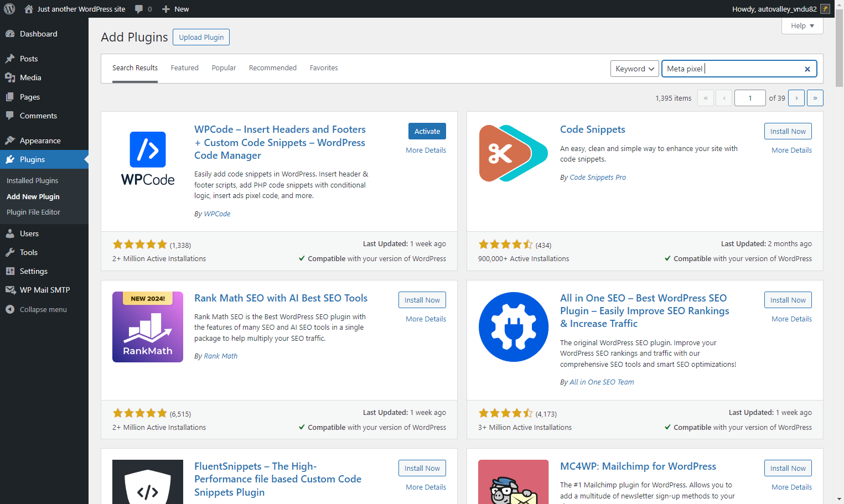The width and height of the screenshot is (844, 504).
Task: Expand the Help panel dropdown
Action: pos(802,26)
